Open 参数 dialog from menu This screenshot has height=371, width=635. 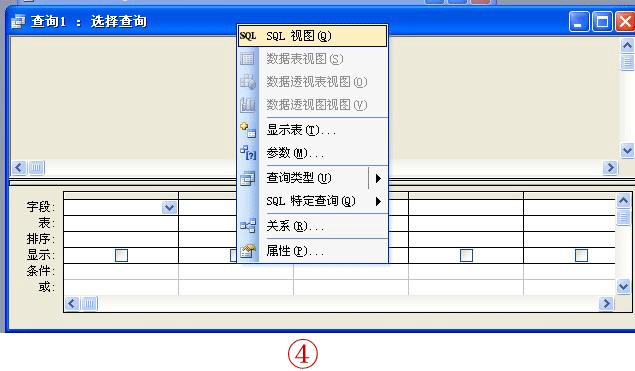point(312,154)
